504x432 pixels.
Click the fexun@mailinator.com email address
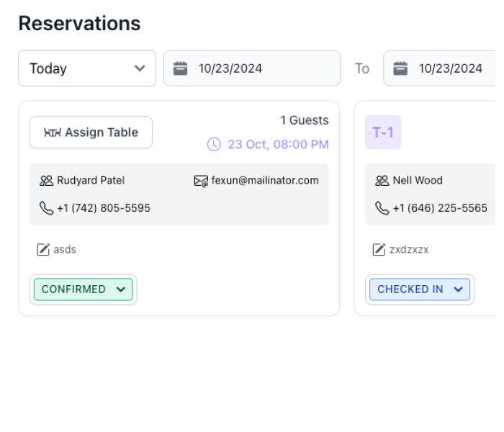coord(265,181)
